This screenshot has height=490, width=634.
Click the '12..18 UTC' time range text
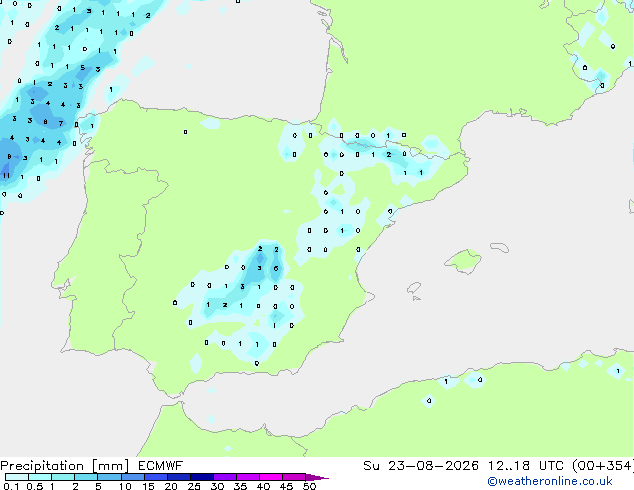[x=525, y=466]
